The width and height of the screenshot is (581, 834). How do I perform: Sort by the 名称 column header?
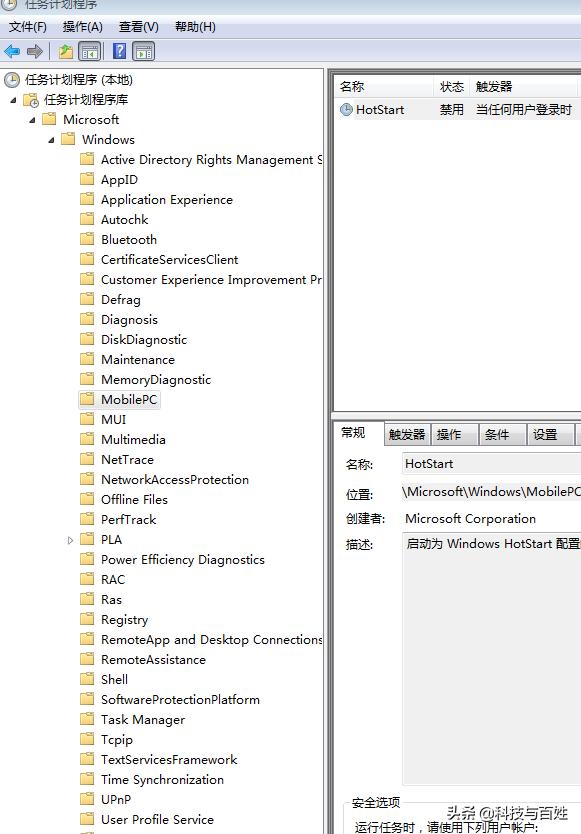(x=383, y=87)
